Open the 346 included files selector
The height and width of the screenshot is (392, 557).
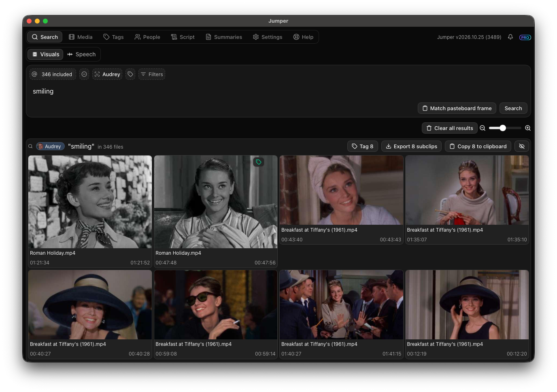pyautogui.click(x=53, y=74)
